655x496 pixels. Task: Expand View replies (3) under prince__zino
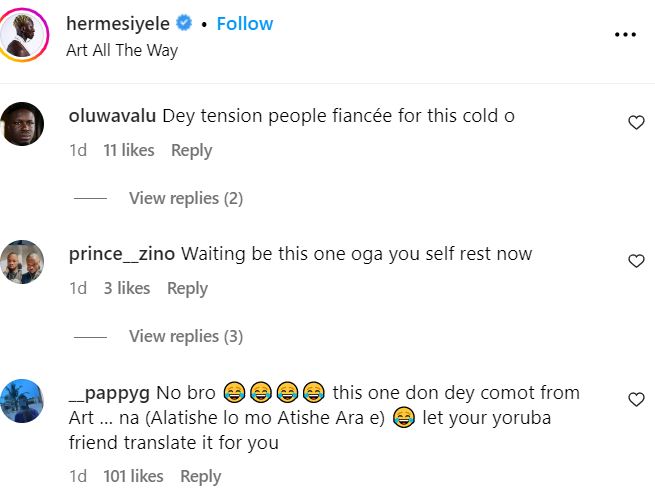186,336
